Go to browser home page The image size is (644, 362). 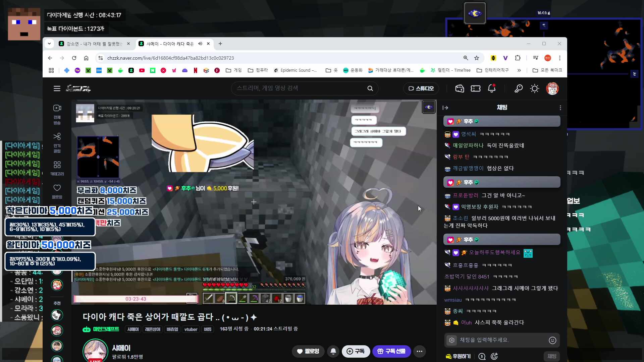tap(86, 58)
